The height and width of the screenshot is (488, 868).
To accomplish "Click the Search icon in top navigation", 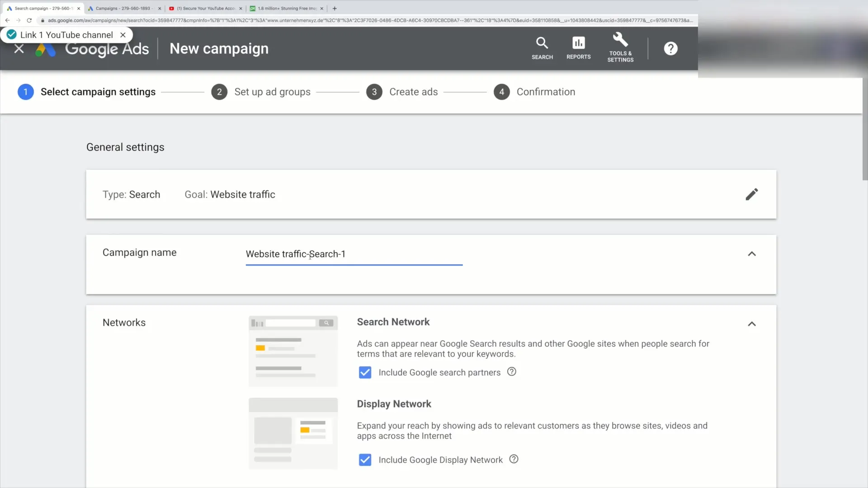I will 542,47.
